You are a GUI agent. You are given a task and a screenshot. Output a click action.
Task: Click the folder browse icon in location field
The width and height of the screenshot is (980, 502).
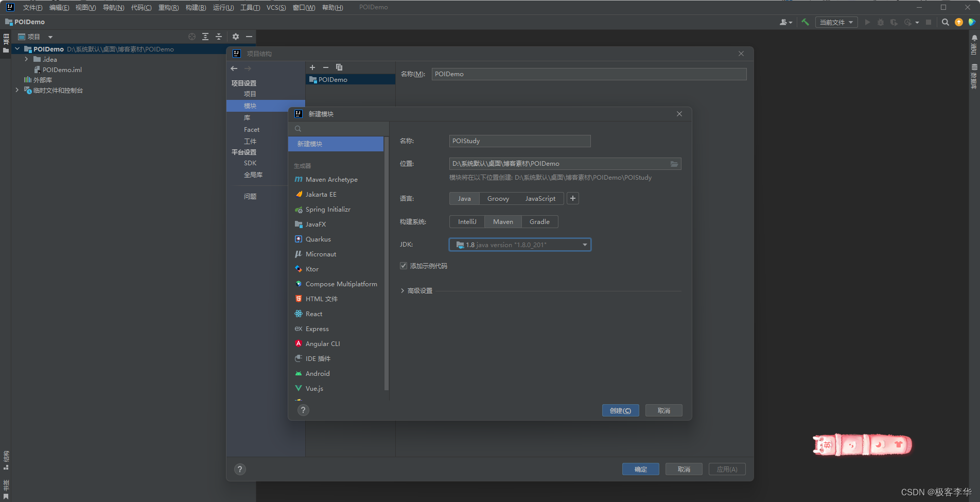pyautogui.click(x=674, y=164)
